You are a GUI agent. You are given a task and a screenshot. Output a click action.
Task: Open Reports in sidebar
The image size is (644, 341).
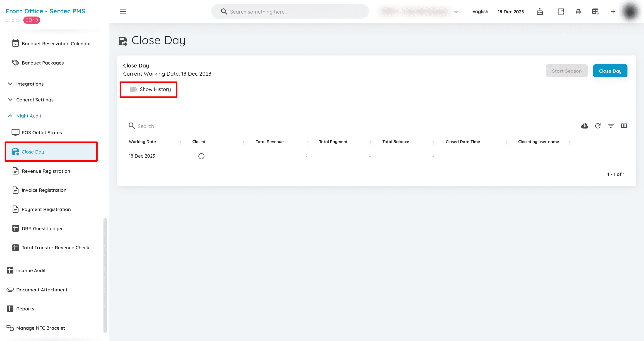(x=21, y=308)
